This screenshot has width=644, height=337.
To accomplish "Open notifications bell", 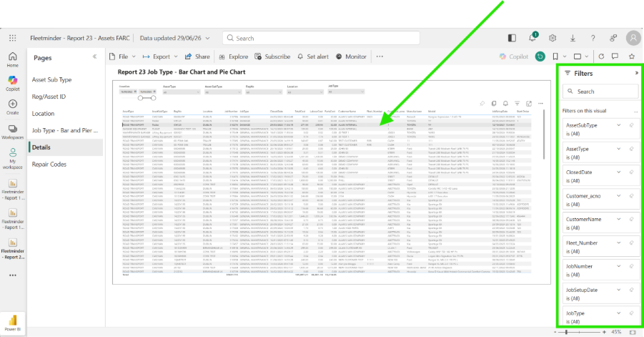I will click(x=532, y=38).
